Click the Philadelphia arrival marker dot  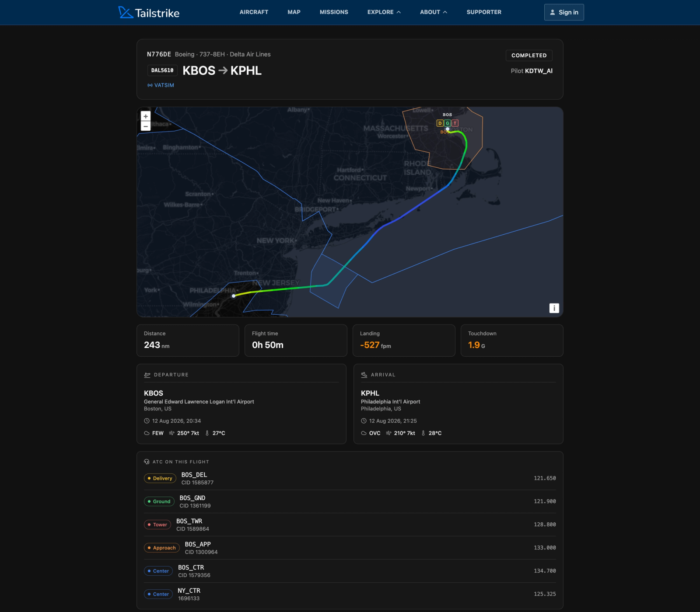coord(234,296)
